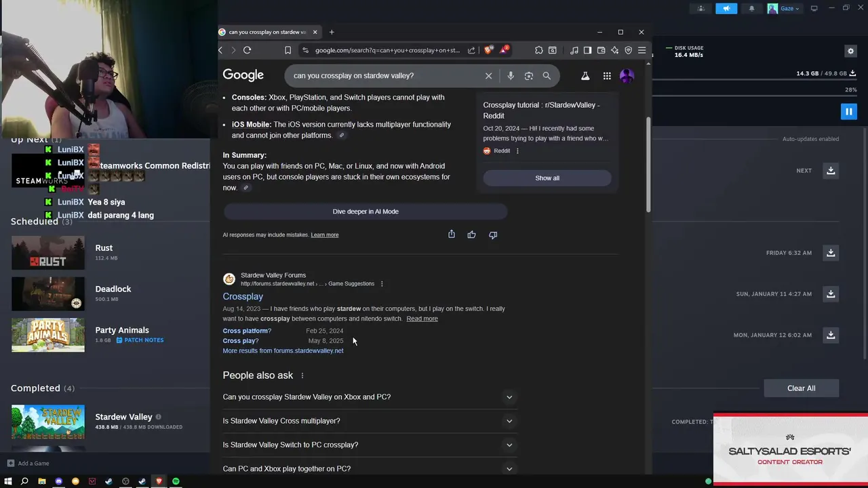The height and width of the screenshot is (488, 868).
Task: Open Gaze account dropdown in Steam
Action: tap(783, 9)
